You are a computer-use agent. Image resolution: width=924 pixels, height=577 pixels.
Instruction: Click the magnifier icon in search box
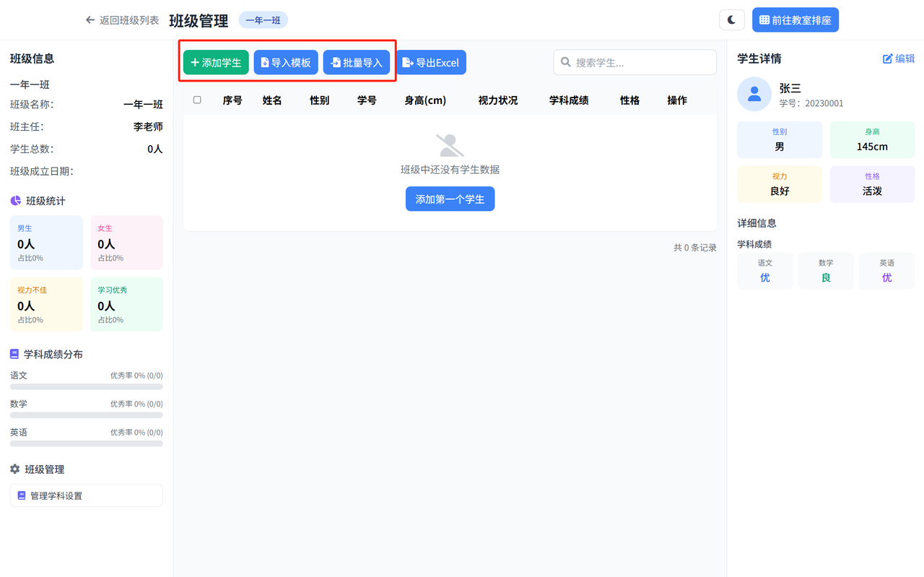(566, 63)
